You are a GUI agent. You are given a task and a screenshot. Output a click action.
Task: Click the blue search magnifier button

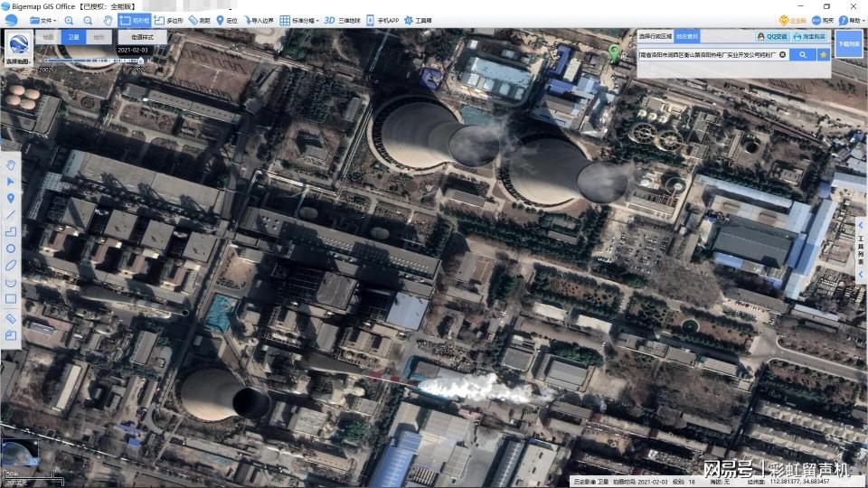(802, 55)
